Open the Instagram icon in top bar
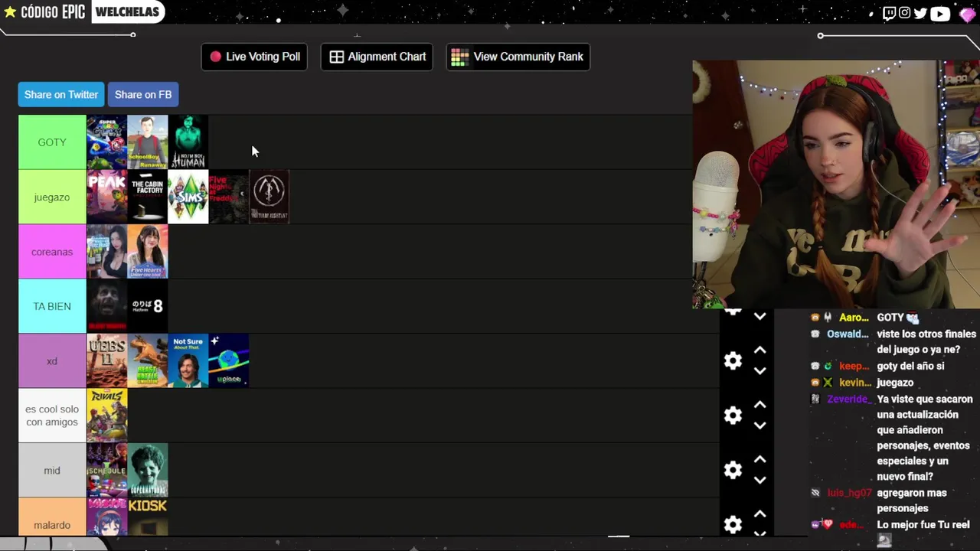This screenshot has width=980, height=551. 905,13
